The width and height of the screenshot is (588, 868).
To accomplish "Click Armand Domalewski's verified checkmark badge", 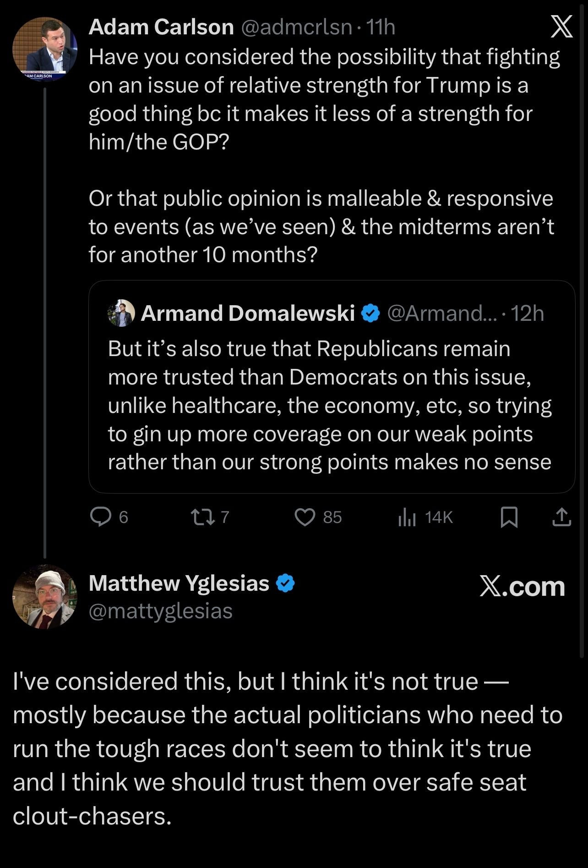I will (370, 313).
